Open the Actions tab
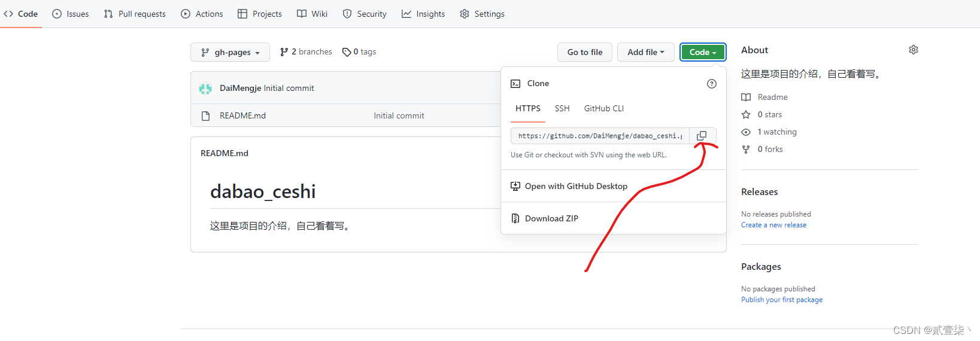Image resolution: width=980 pixels, height=341 pixels. click(202, 14)
